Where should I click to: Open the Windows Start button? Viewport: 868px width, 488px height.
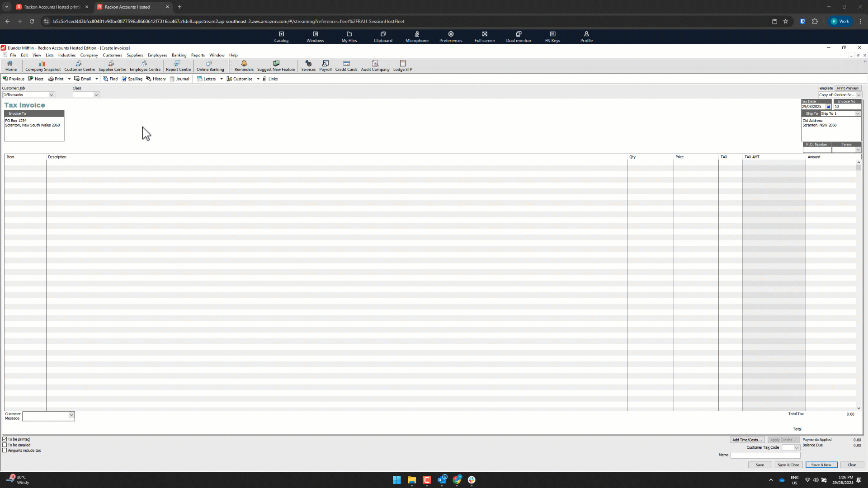[396, 480]
